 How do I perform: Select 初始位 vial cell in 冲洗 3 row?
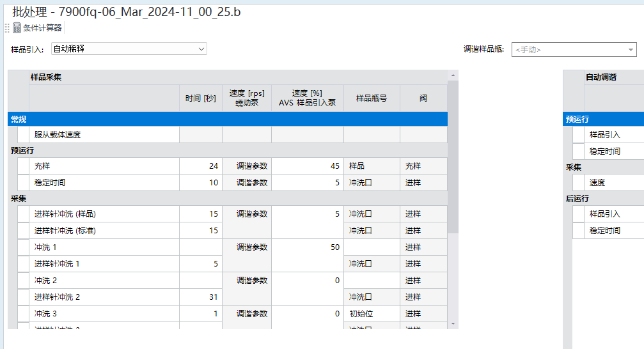372,314
